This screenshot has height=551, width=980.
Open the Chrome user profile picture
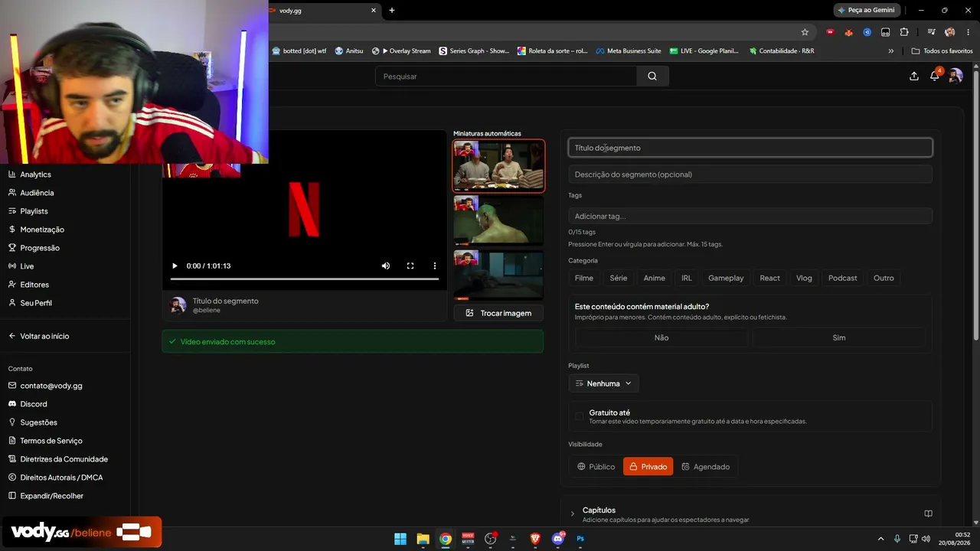(950, 32)
